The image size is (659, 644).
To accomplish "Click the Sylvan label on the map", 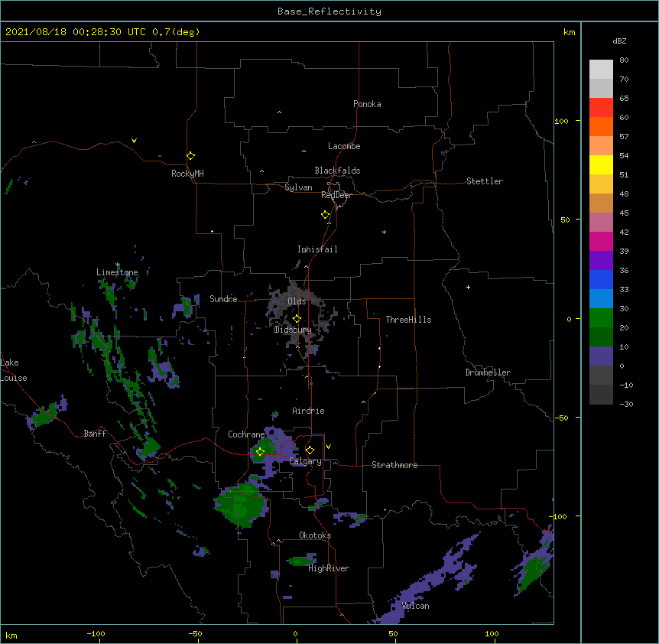I will point(298,187).
